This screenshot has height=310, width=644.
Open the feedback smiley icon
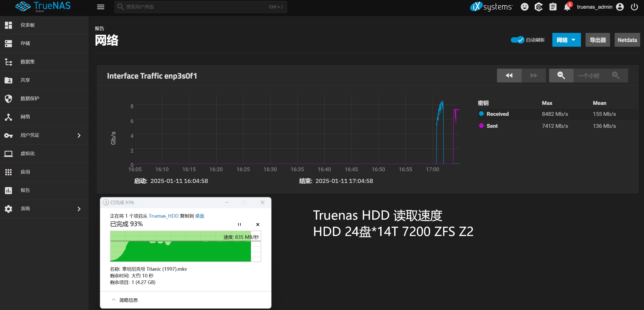tap(525, 7)
